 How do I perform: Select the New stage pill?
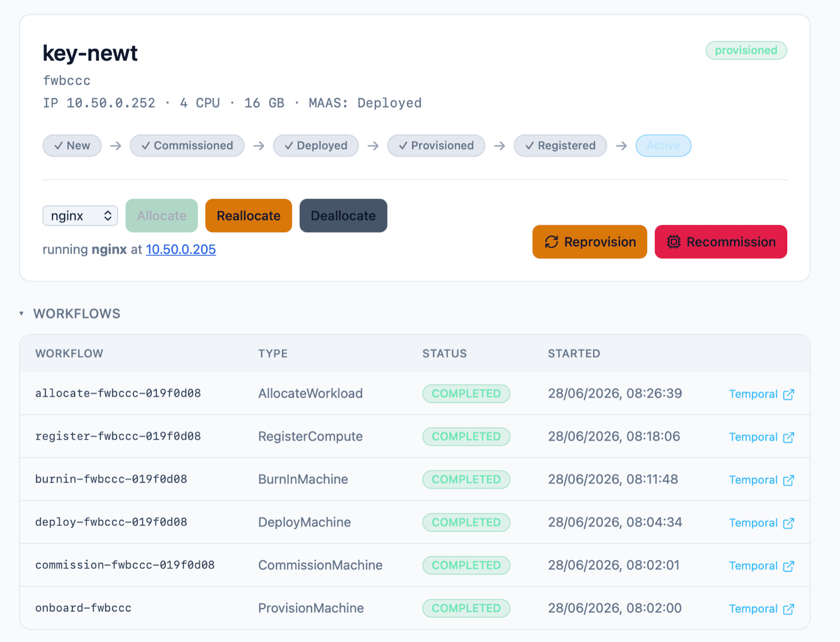[x=72, y=145]
